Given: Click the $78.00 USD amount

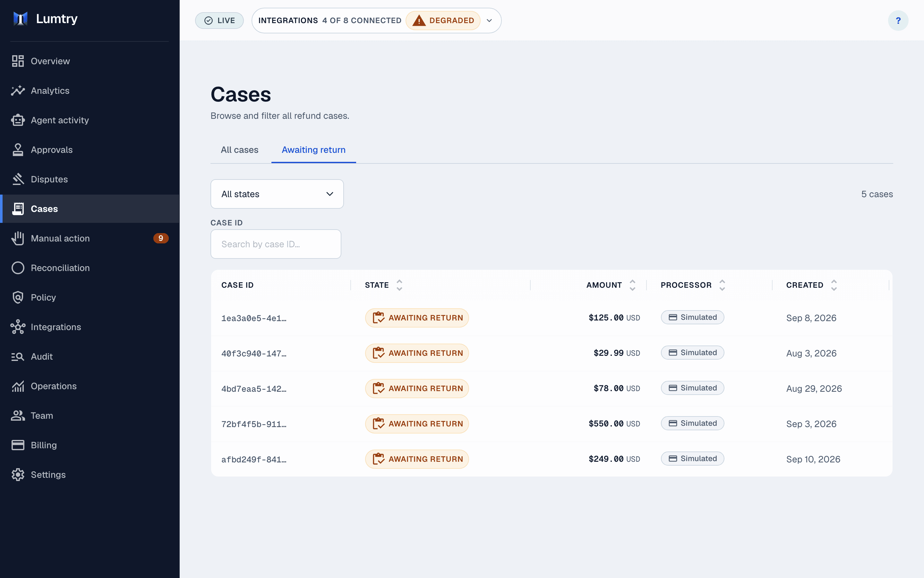Looking at the screenshot, I should click(617, 389).
